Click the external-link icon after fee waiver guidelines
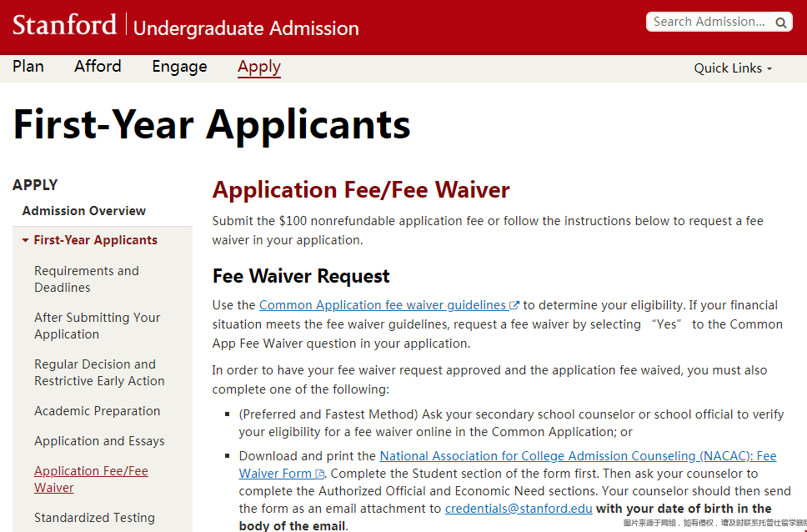 [x=514, y=305]
